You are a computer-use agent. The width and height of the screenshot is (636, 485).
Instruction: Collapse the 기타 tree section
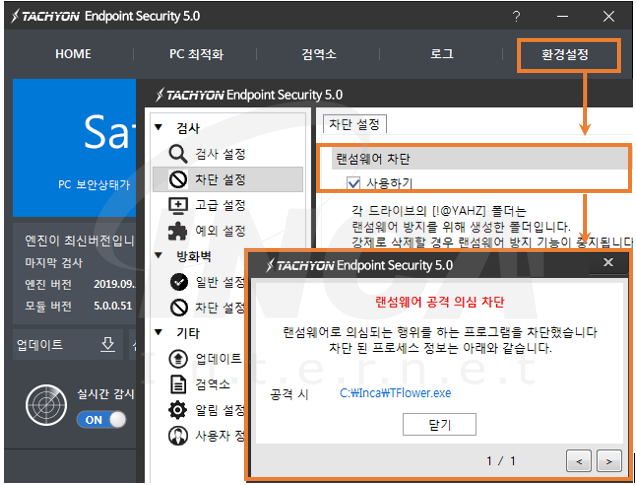click(x=159, y=332)
